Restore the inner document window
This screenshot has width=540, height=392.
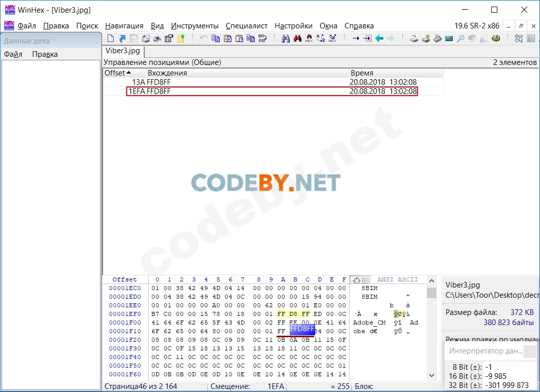coord(521,26)
